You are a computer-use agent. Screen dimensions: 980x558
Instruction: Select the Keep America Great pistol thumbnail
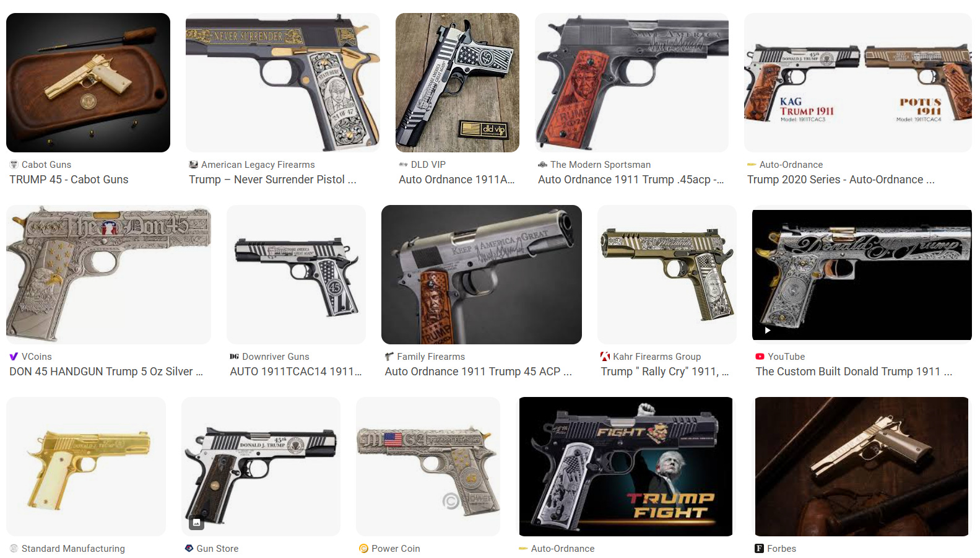click(x=482, y=274)
